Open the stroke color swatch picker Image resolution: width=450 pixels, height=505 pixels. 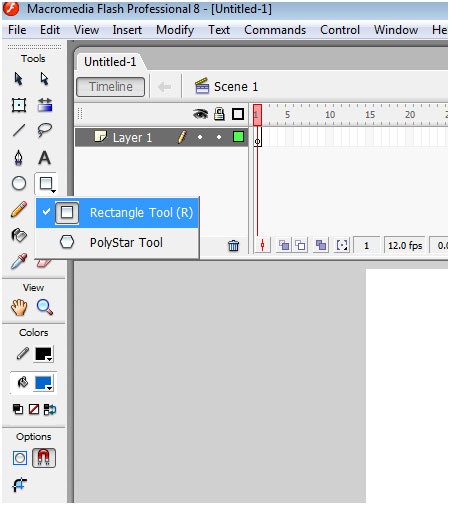[44, 354]
